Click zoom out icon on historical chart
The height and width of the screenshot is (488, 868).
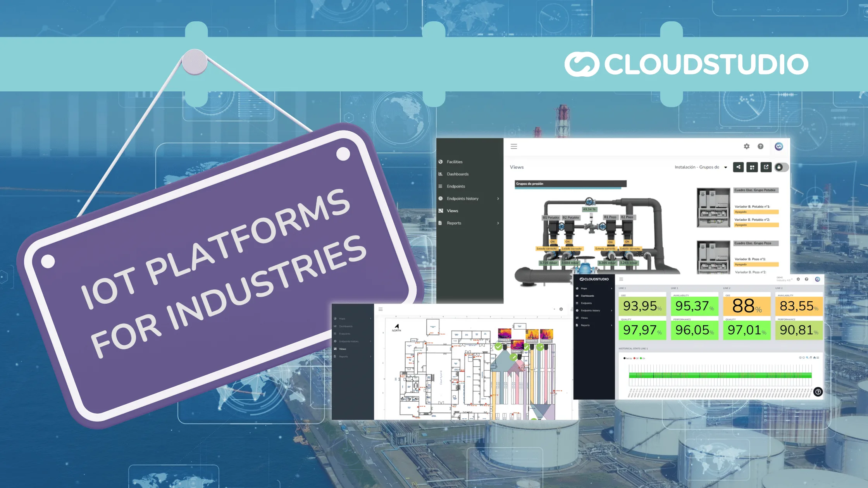(x=804, y=357)
